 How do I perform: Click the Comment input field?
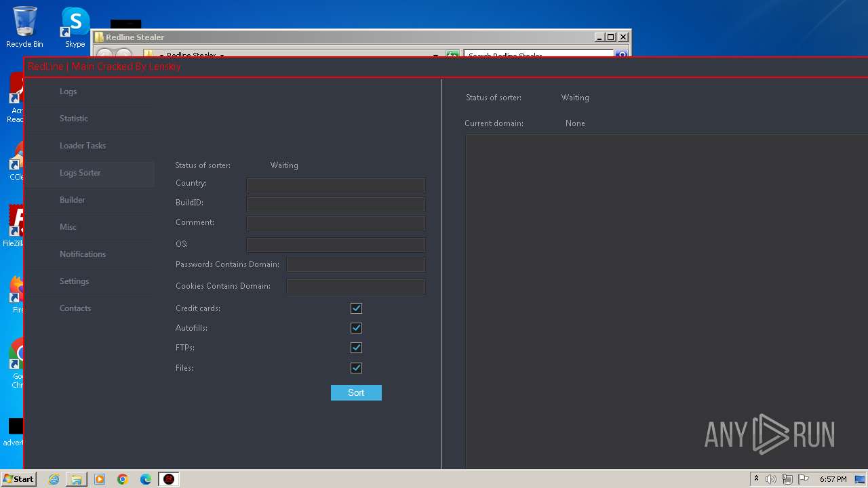click(336, 223)
